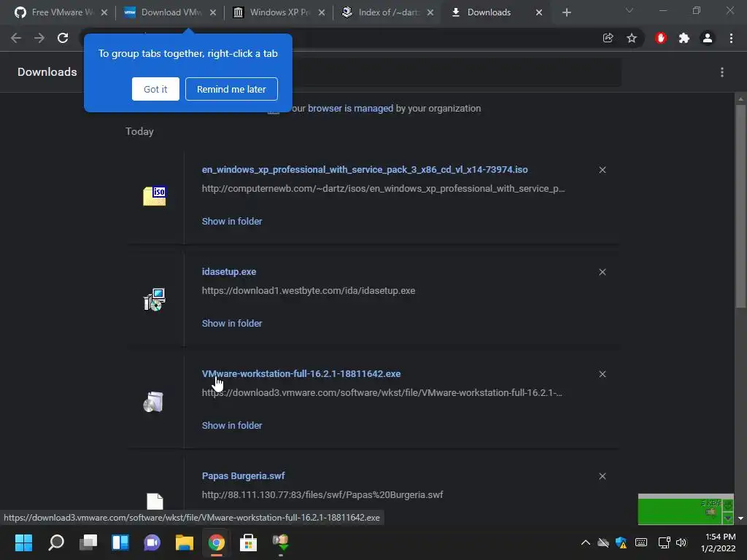747x560 pixels.
Task: Click the ISO file icon
Action: [x=155, y=195]
